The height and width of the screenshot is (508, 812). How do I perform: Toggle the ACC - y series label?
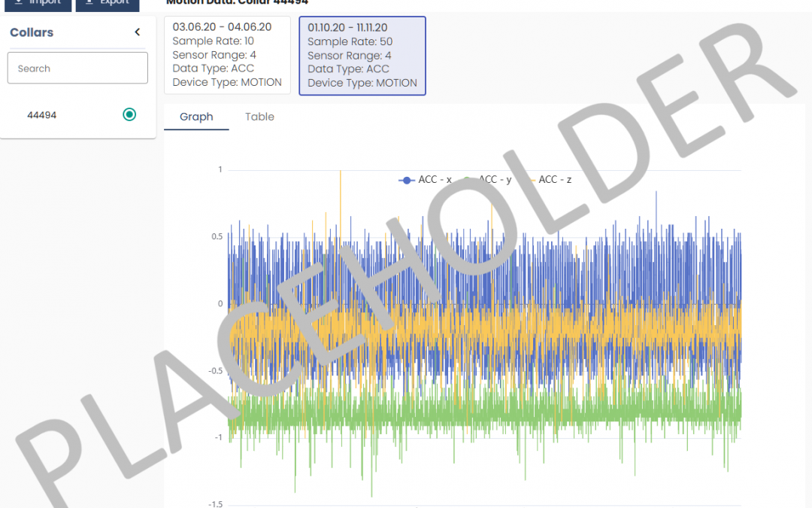[x=495, y=180]
